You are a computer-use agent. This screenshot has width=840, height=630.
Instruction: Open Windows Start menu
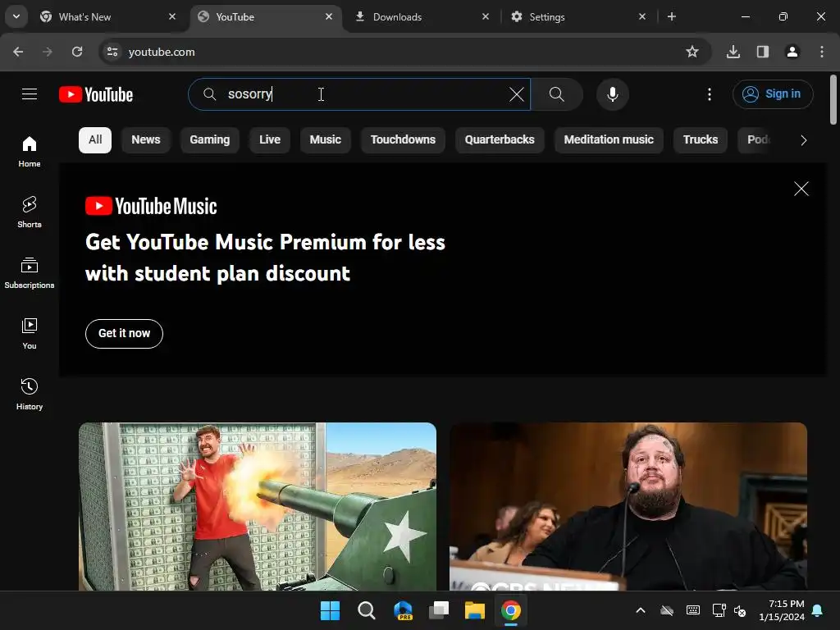(x=330, y=610)
